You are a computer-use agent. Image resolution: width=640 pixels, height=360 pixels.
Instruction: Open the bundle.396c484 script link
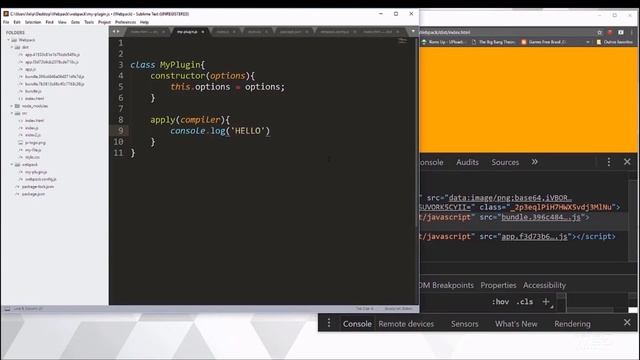(541, 217)
